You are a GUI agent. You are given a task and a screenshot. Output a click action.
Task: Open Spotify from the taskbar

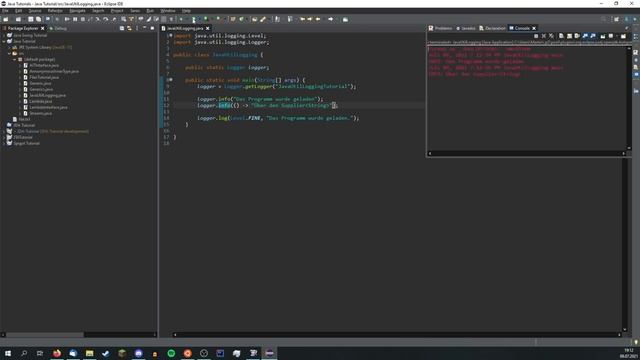[x=171, y=353]
